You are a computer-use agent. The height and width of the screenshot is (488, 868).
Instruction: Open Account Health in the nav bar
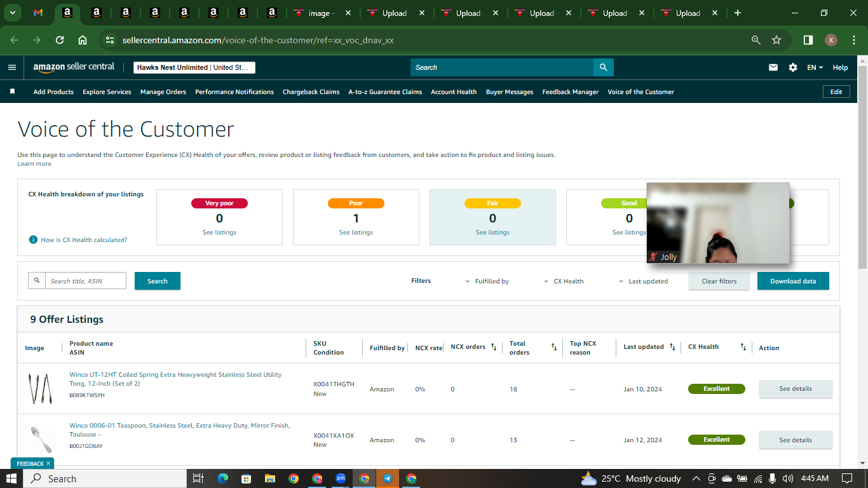pyautogui.click(x=454, y=91)
